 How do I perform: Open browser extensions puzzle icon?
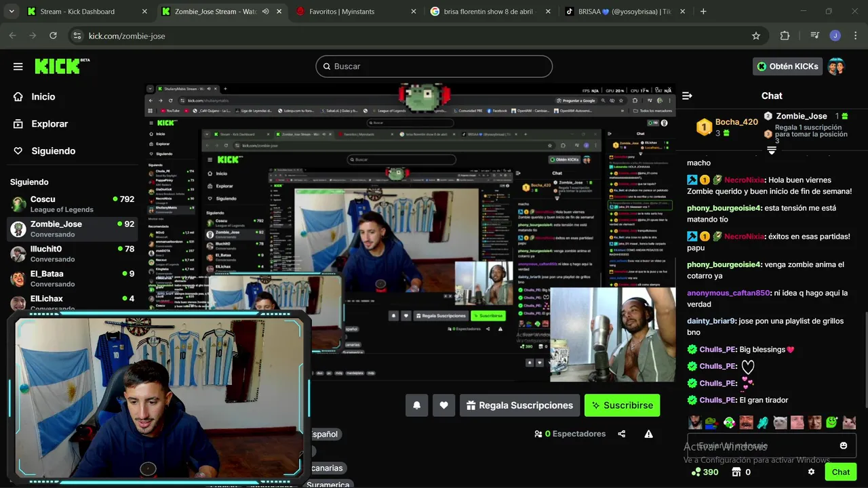[x=785, y=36]
